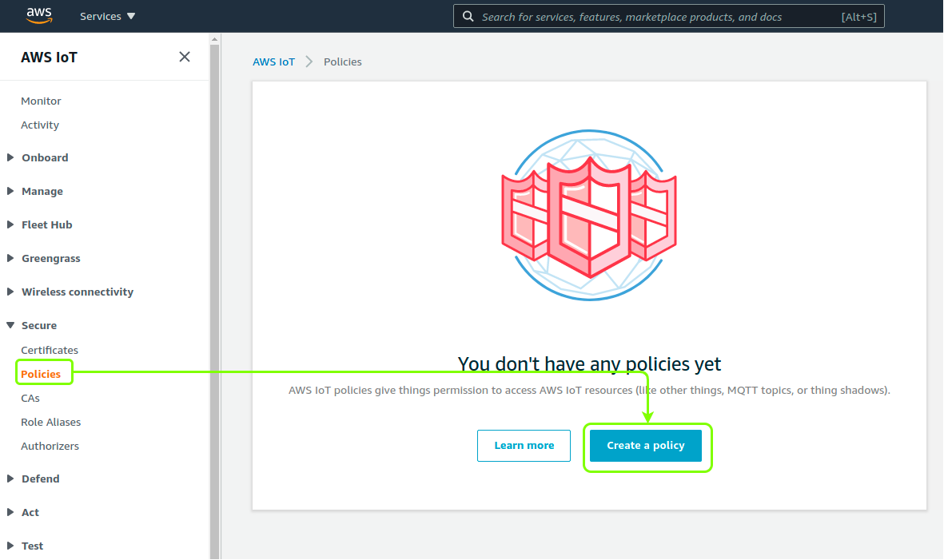Expand the Fleet Hub section

40,225
